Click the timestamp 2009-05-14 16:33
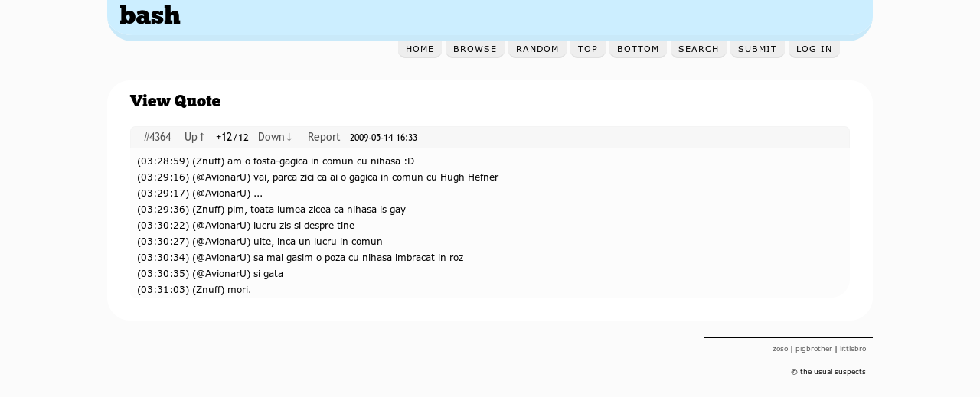Viewport: 980px width, 397px height. 384,138
